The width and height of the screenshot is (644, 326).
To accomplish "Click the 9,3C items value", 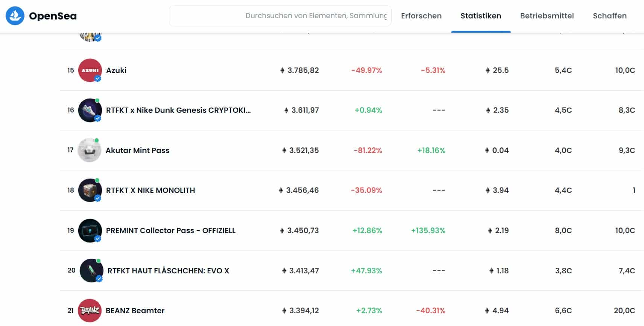I will click(x=627, y=150).
